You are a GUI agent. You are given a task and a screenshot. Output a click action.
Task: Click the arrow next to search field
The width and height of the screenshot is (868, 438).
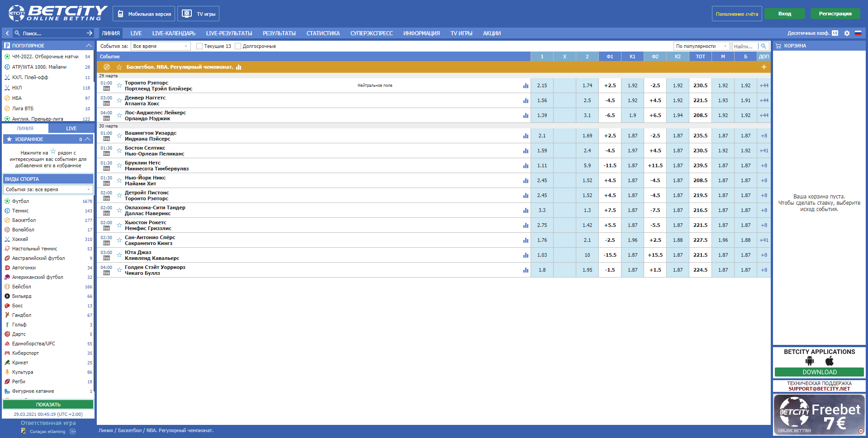(90, 33)
